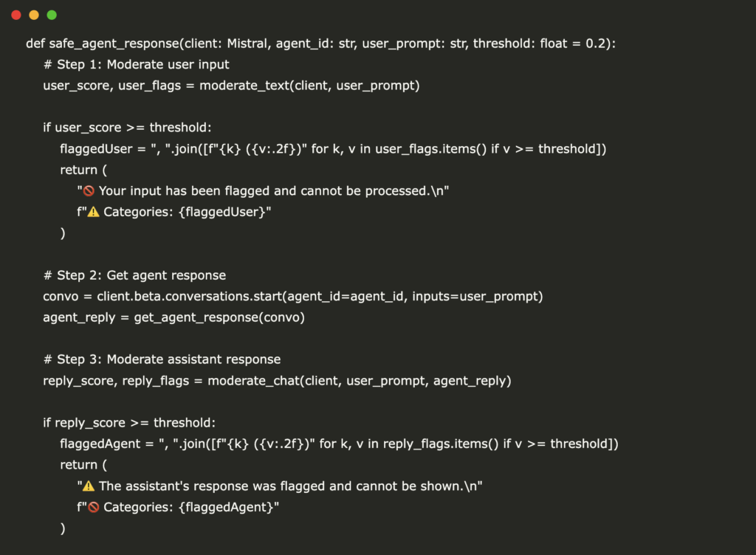Click the warning emoji before 'The assistant's response'

(x=89, y=486)
